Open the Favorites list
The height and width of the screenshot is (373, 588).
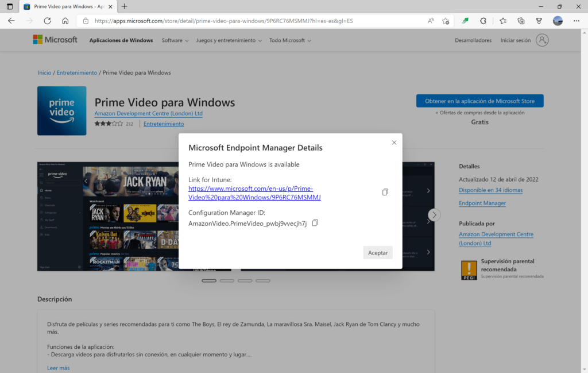[x=503, y=21]
